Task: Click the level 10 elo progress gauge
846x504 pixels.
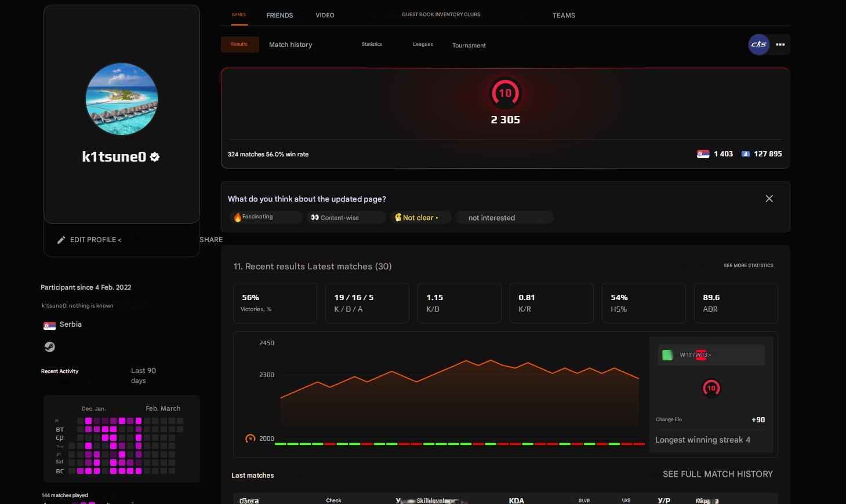Action: 504,93
